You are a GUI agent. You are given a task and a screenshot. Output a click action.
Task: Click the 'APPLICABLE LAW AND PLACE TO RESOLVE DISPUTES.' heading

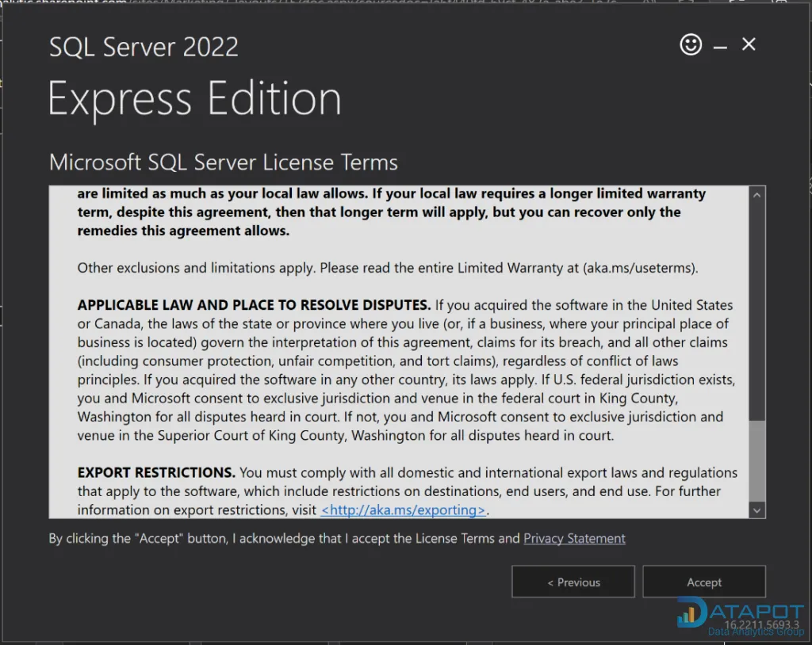[x=254, y=305]
